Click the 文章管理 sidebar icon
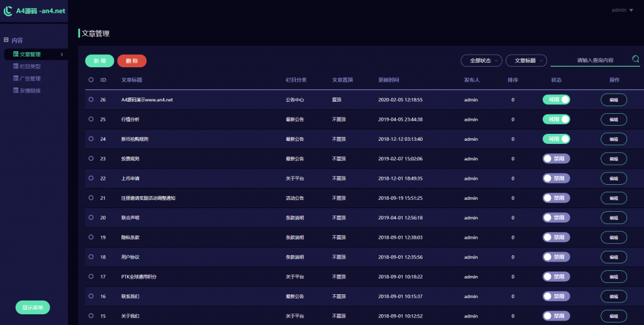 click(x=16, y=55)
